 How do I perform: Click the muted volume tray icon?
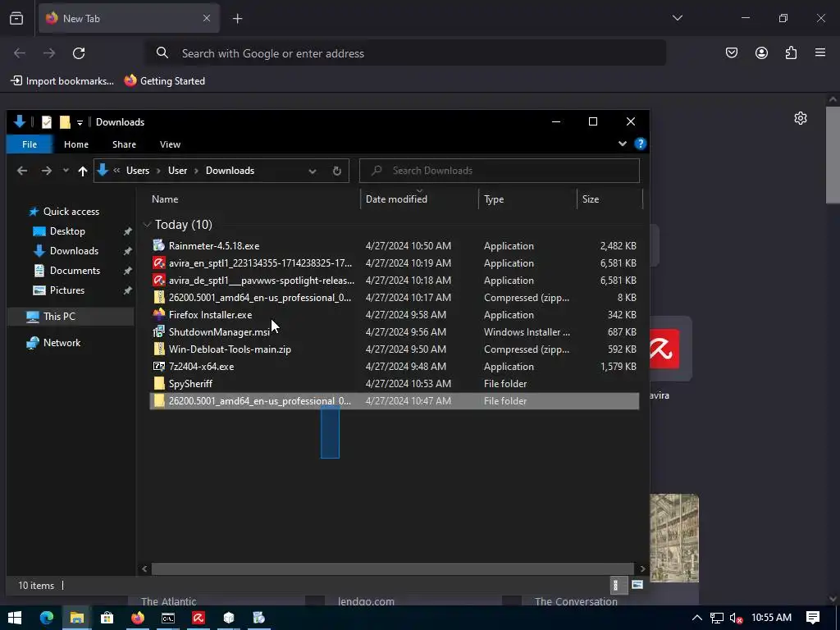coord(737,619)
